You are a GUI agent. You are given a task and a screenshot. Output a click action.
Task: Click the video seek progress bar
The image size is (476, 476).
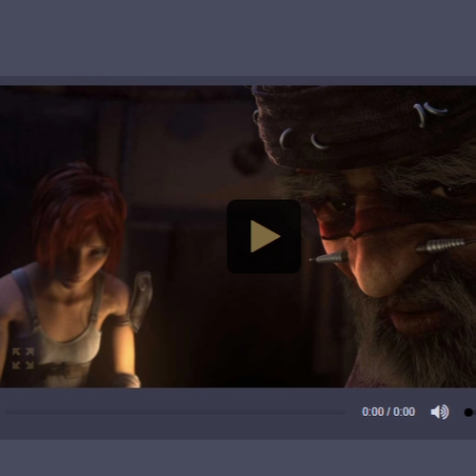click(x=174, y=412)
